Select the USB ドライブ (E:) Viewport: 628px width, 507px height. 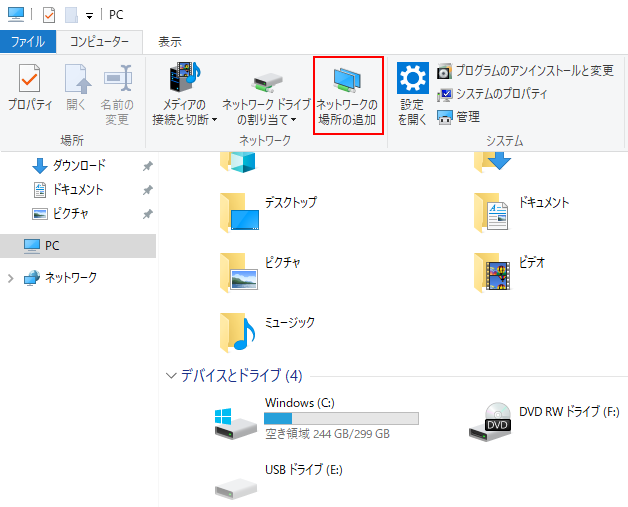click(x=279, y=480)
